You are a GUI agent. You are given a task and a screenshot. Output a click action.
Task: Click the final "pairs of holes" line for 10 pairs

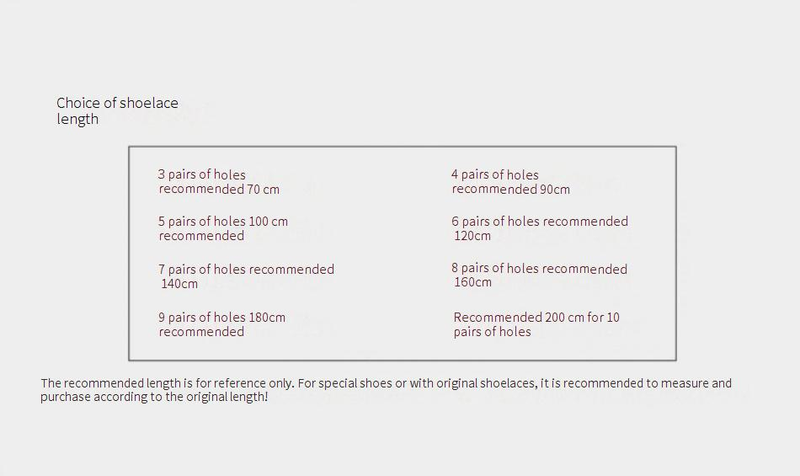492,332
